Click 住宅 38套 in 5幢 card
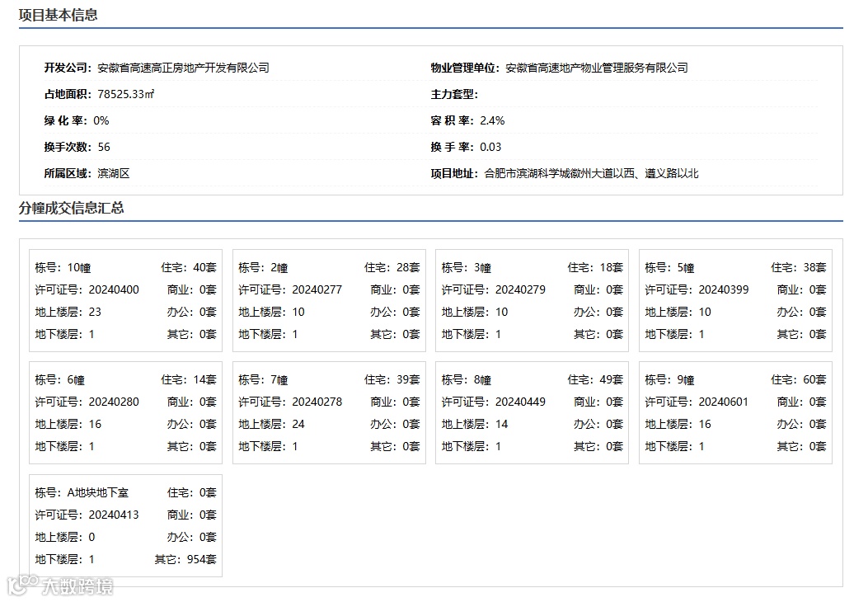Viewport: 868px width, 602px height. click(x=798, y=267)
